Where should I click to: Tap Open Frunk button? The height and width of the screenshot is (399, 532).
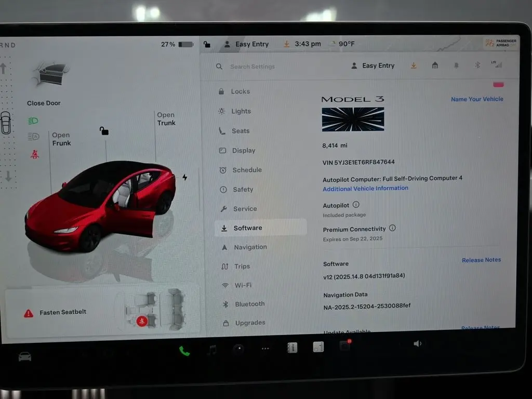(61, 139)
